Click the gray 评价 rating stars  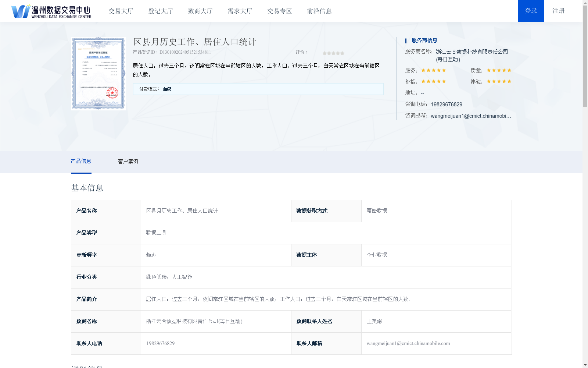click(333, 53)
